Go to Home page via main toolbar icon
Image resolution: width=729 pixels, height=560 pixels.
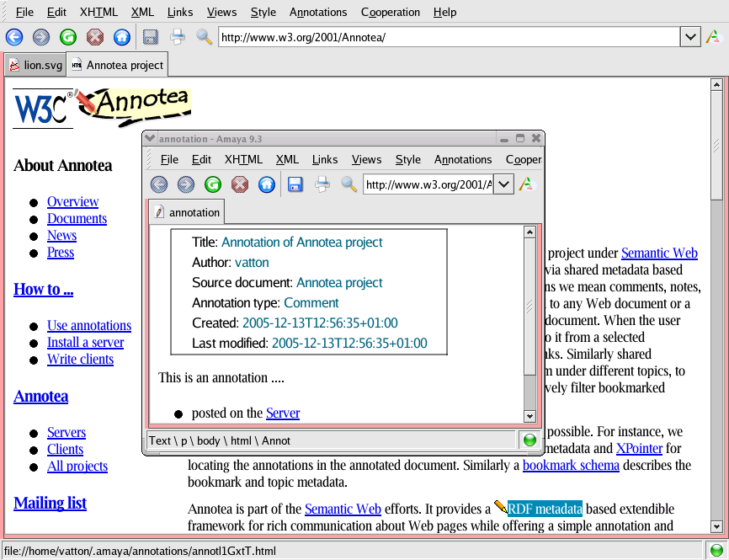[122, 37]
